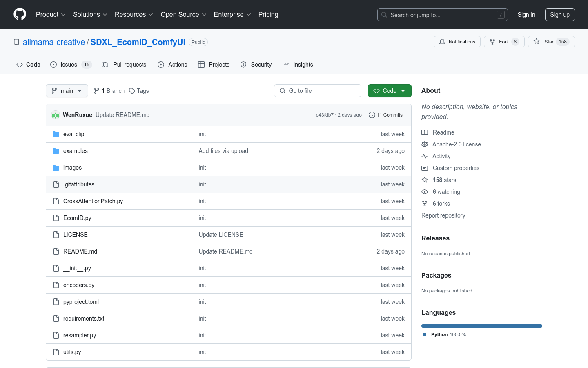Open the pyproject.toml file
Viewport: 588px width, 368px height.
81,302
